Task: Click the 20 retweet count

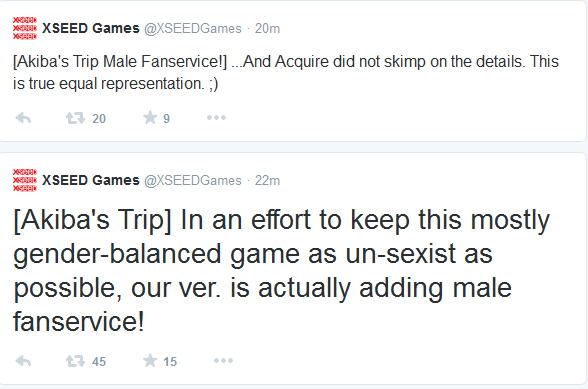Action: point(99,119)
